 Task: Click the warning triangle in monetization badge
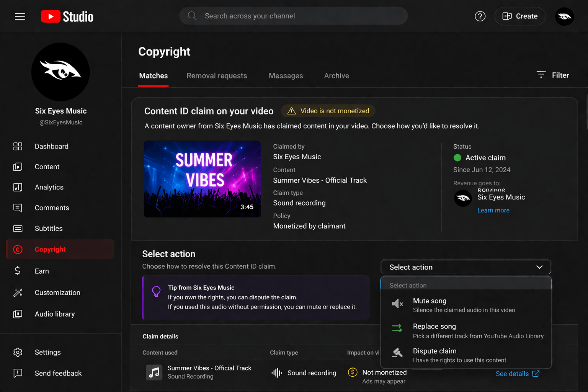(x=291, y=111)
